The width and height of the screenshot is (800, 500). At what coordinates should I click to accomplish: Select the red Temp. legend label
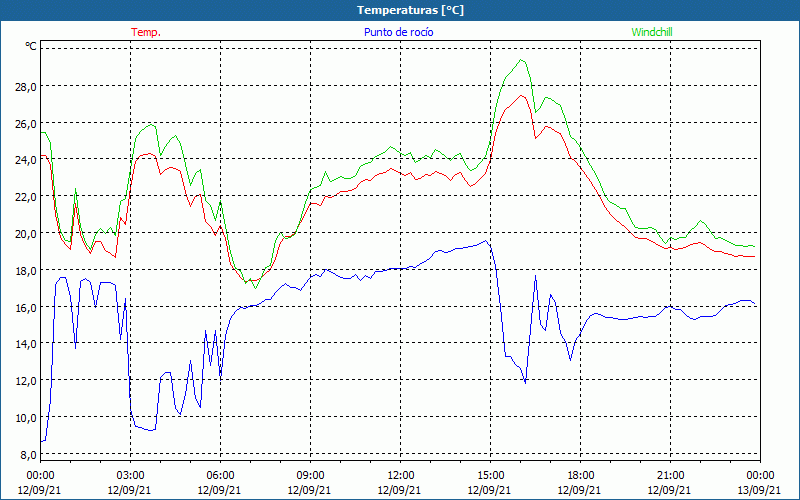tap(146, 32)
